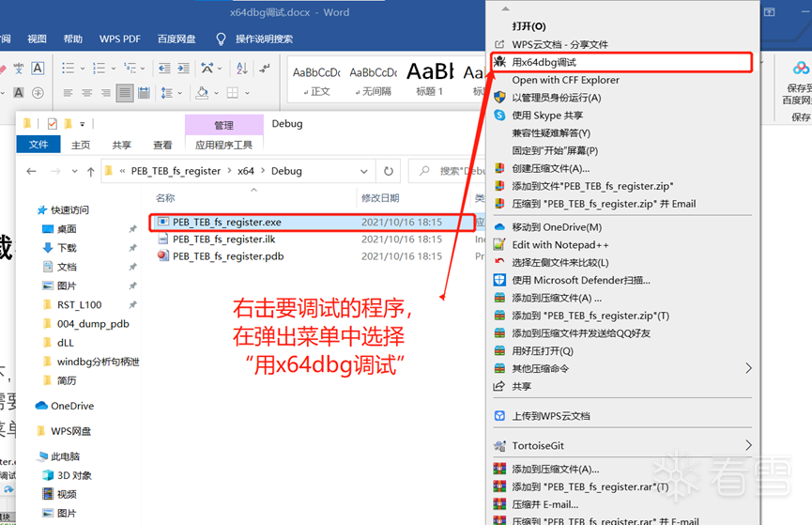Expand the TortoiseGit submenu
This screenshot has height=525, width=812.
click(x=748, y=445)
